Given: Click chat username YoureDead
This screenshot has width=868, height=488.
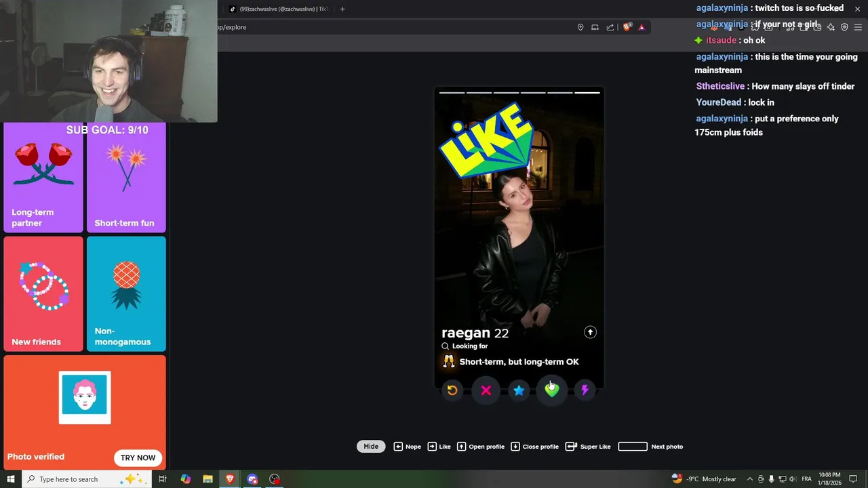Looking at the screenshot, I should pos(719,102).
